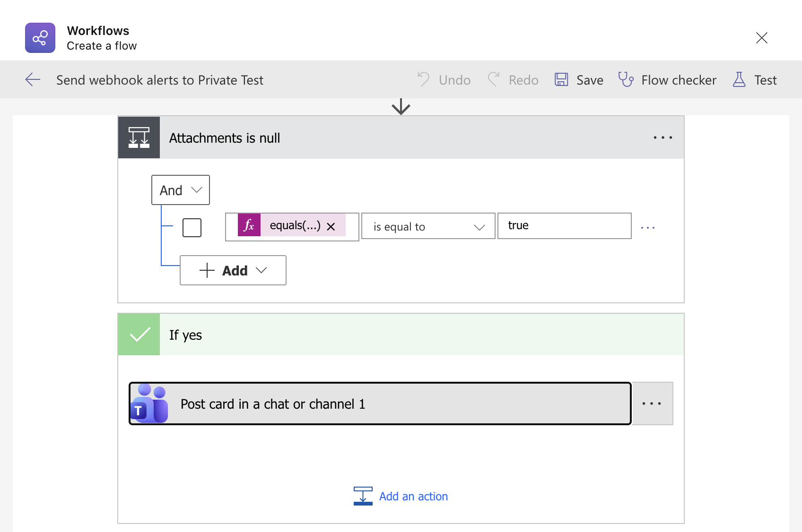Click the Redo button
Viewport: 802px width, 532px height.
pos(513,80)
